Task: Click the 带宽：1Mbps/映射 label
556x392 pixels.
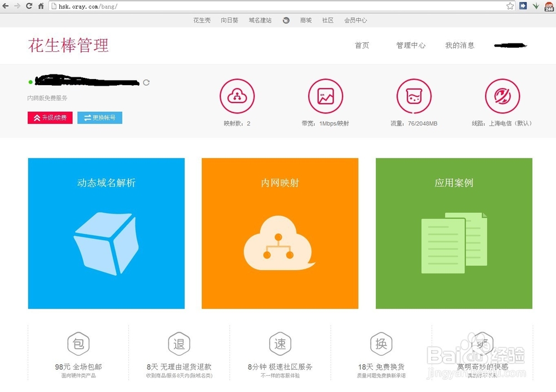Action: pos(325,123)
